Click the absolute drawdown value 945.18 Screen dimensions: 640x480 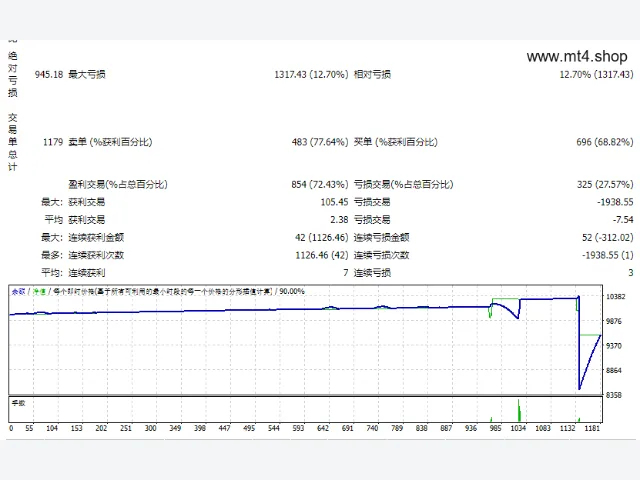click(x=49, y=74)
